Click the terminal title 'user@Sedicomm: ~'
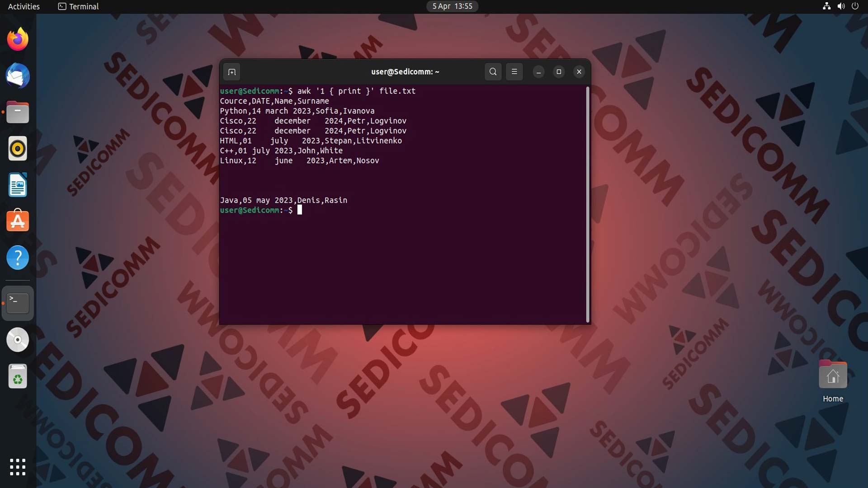Screen dimensions: 868x488 click(405, 72)
